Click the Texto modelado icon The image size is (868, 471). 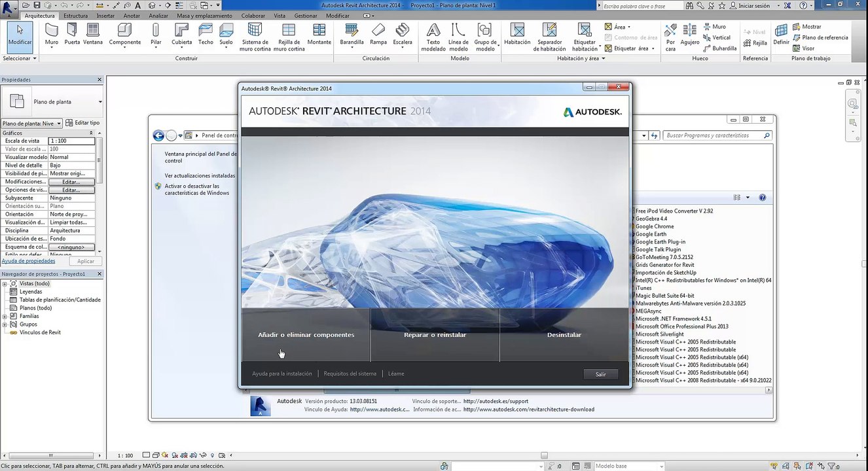click(x=433, y=30)
